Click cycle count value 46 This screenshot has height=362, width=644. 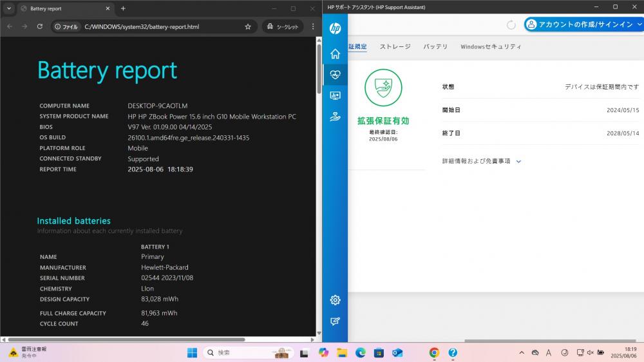pos(145,323)
